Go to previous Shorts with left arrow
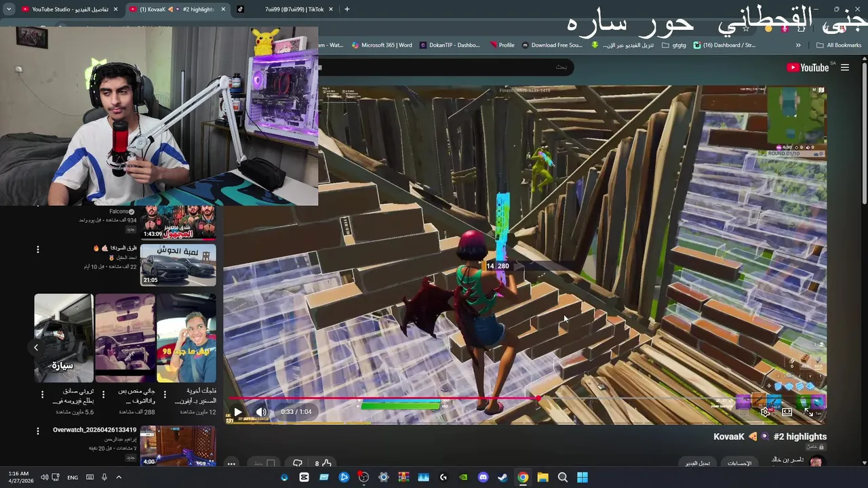 pyautogui.click(x=36, y=347)
